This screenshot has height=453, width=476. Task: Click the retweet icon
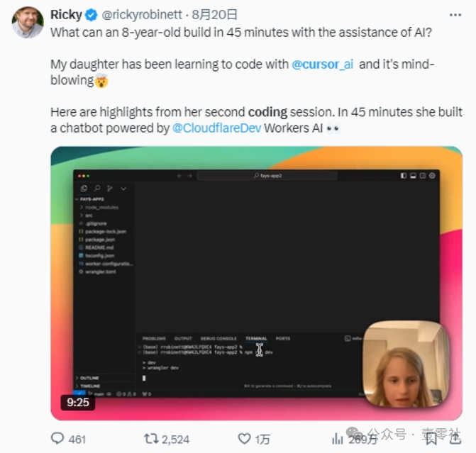(151, 439)
